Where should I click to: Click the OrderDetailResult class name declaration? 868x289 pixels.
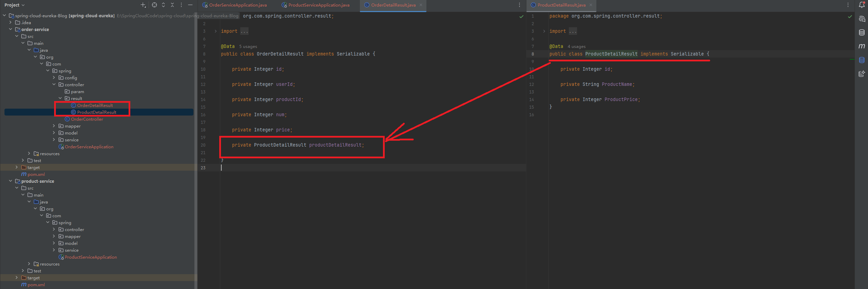point(280,54)
